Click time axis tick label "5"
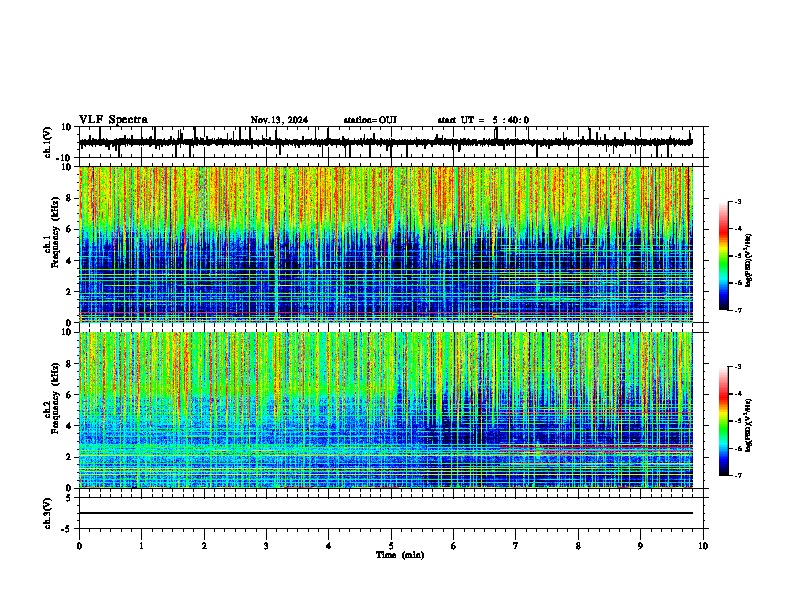The image size is (792, 612). coord(391,546)
